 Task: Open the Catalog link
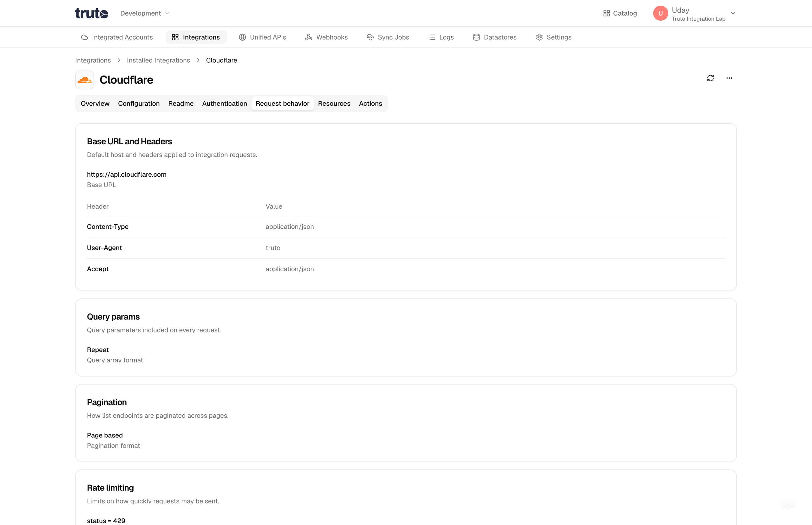(620, 13)
